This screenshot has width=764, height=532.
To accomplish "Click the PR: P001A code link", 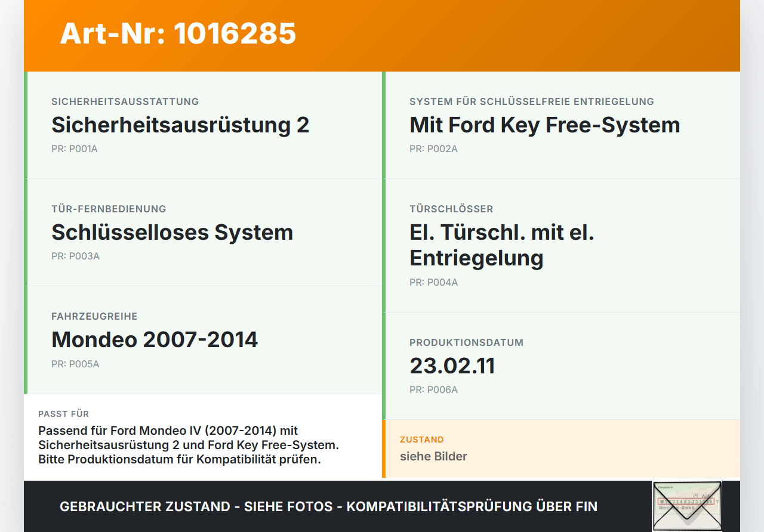I will tap(75, 148).
